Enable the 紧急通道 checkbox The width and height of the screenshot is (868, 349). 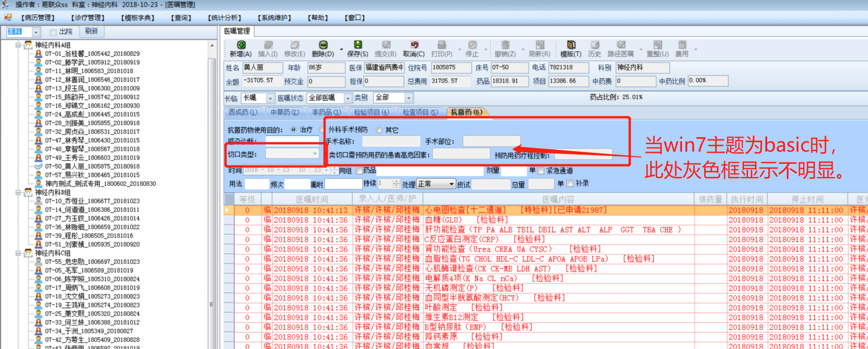[x=541, y=171]
